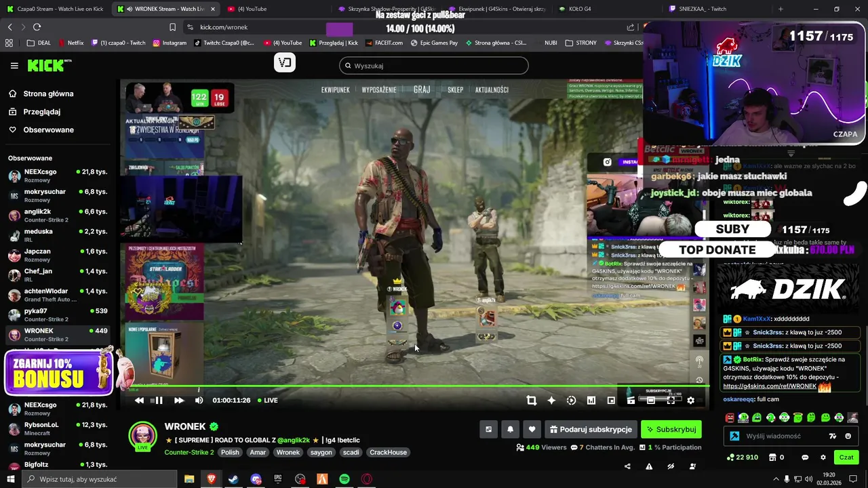Click the report warning triangle icon

tap(649, 466)
